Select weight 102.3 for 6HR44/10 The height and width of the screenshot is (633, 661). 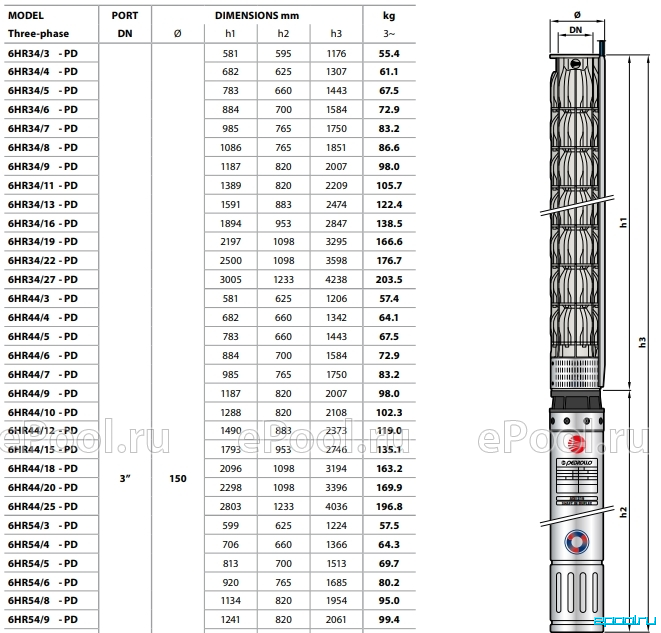[x=389, y=412]
